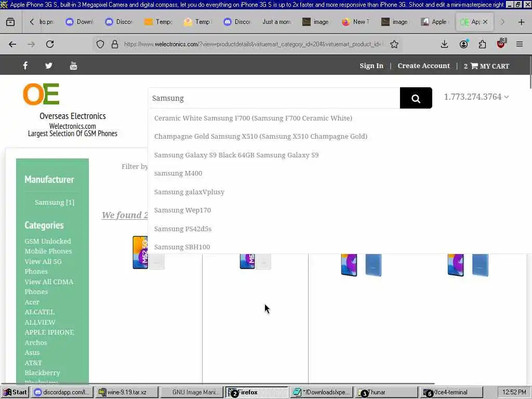Bookmark this page with star icon
The image size is (532, 399).
point(394,44)
